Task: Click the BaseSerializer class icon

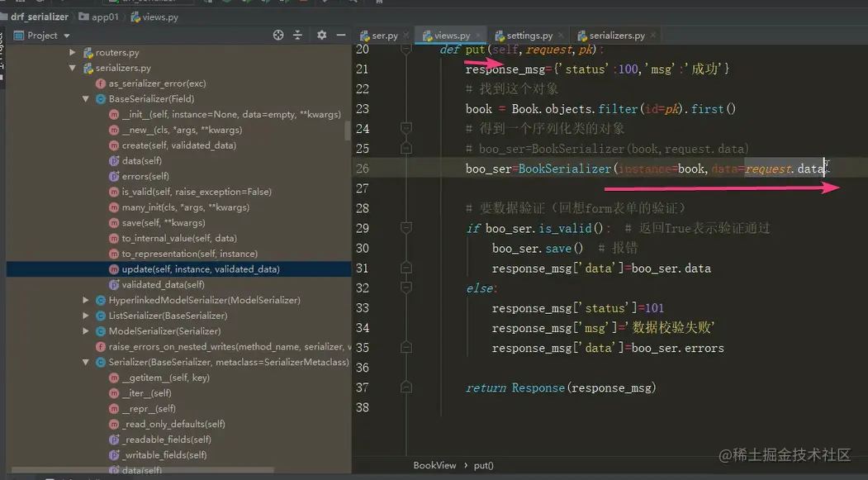Action: (101, 99)
